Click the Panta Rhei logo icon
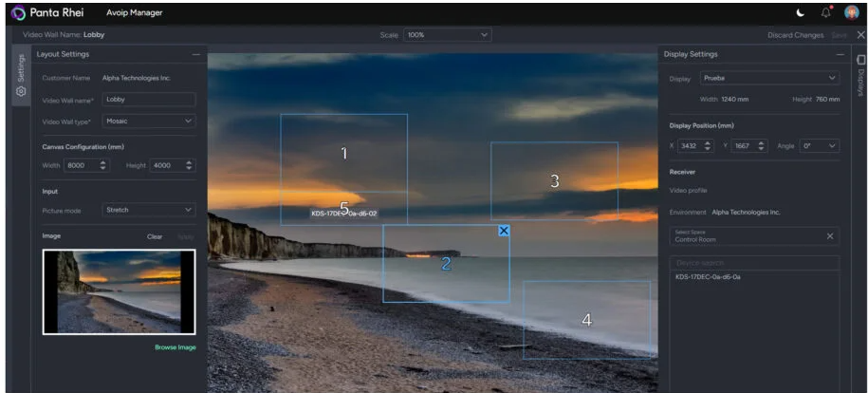This screenshot has width=868, height=393. (18, 12)
